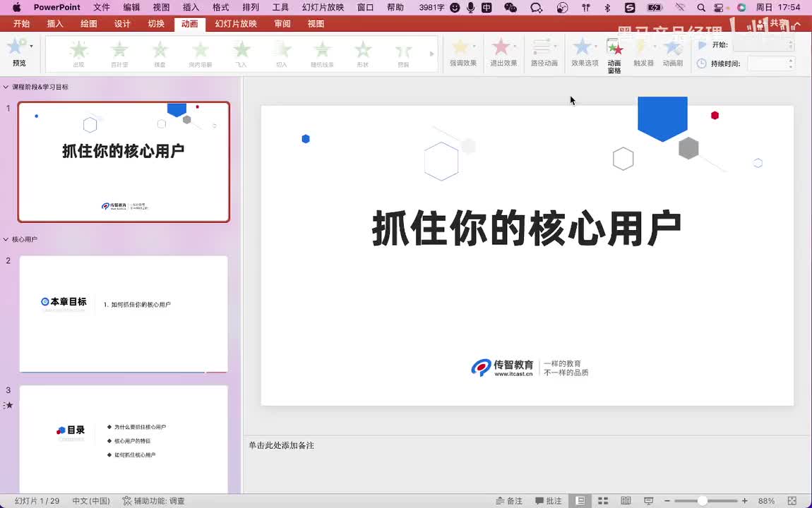Click the zoom slider handle

tap(703, 501)
